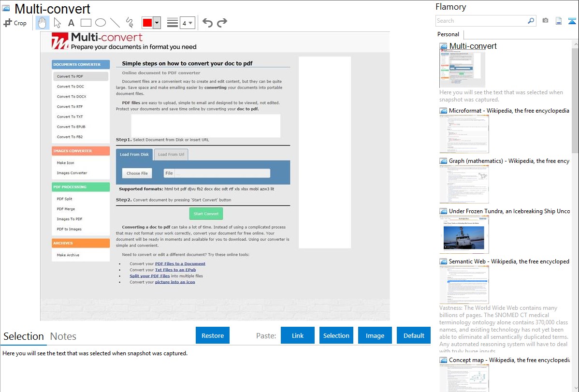Select the Crop tool

(x=15, y=23)
